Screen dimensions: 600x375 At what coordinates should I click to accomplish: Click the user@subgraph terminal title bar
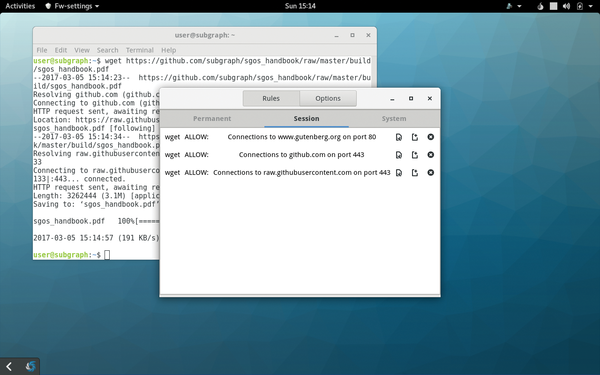[205, 35]
